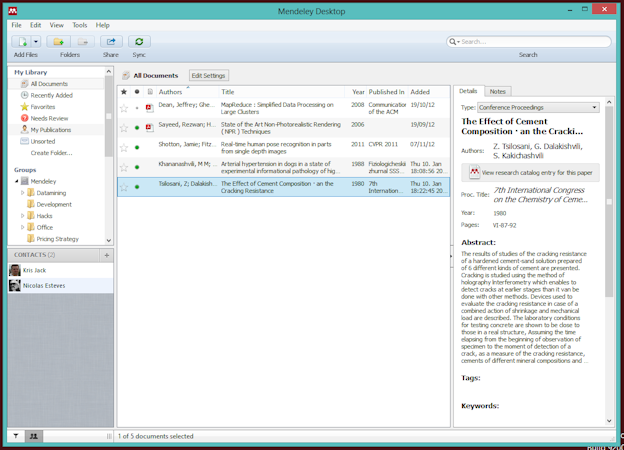
Task: Select contact Nicolas Esteves
Action: [60, 286]
